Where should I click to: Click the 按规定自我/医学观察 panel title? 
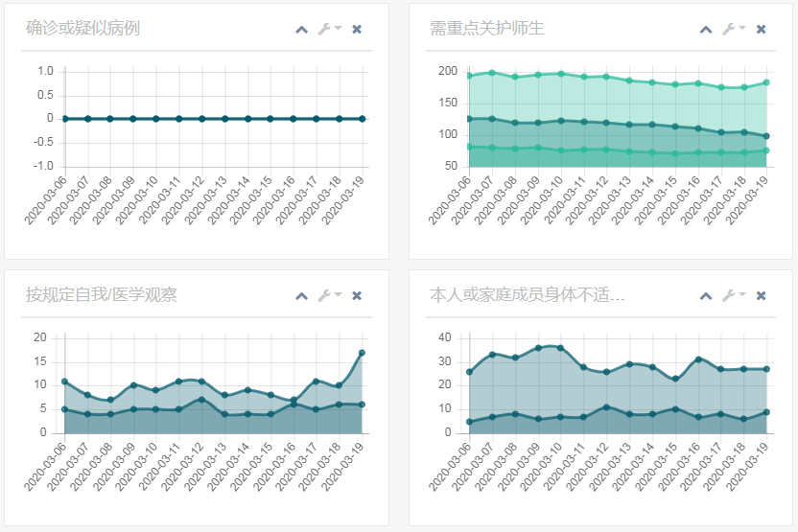click(102, 295)
